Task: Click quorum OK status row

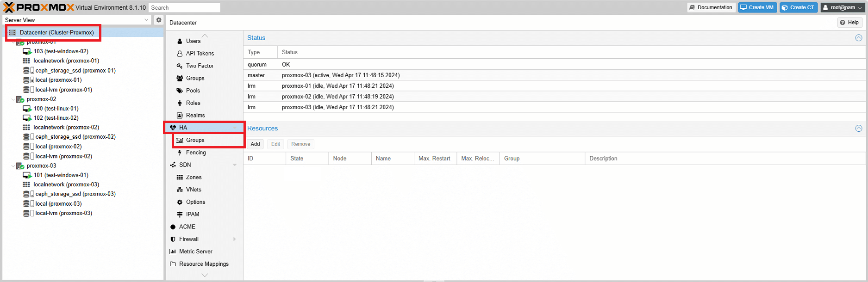Action: (555, 65)
